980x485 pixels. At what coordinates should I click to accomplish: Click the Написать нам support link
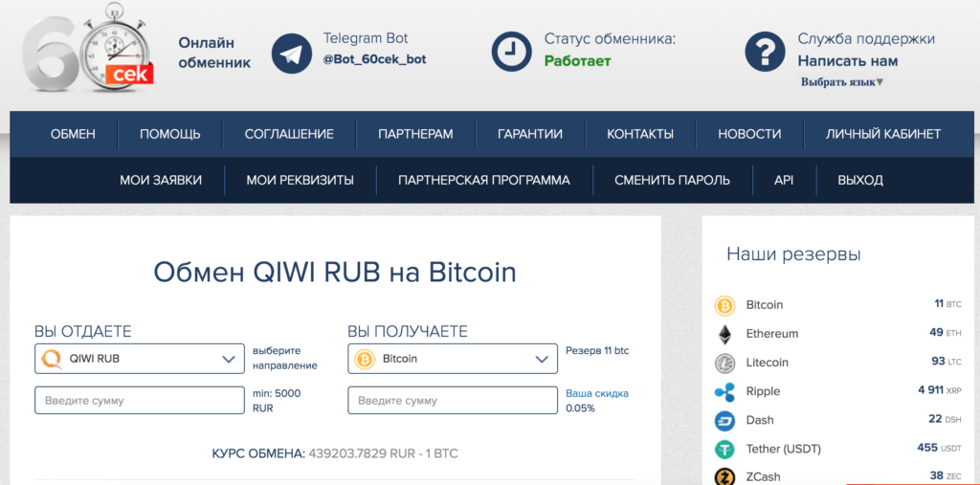point(848,61)
